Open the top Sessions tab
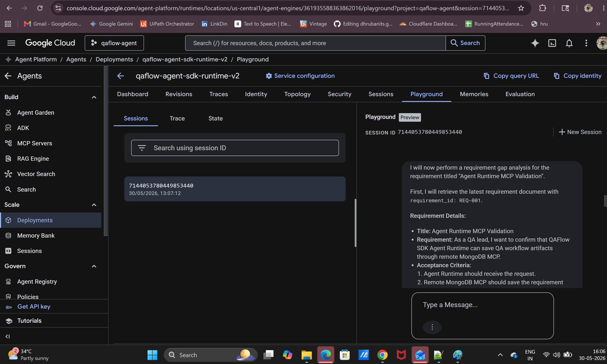The image size is (607, 364). 381,94
